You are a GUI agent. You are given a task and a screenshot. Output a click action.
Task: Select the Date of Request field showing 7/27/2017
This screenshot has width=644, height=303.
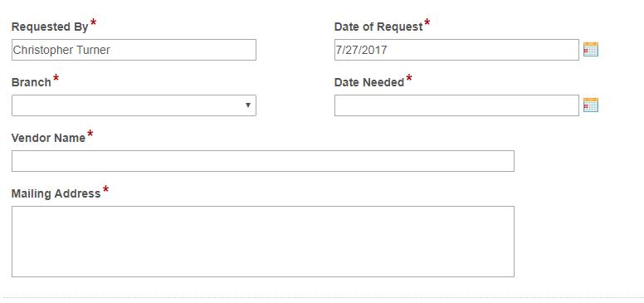(456, 50)
